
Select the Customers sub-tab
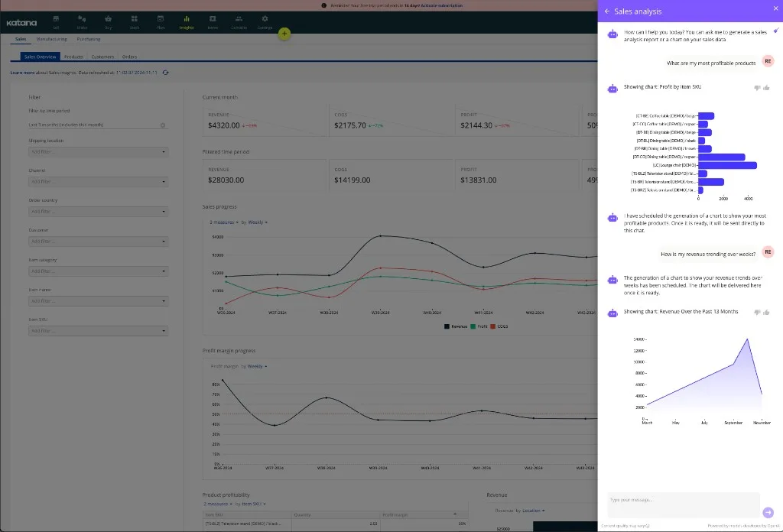[102, 57]
